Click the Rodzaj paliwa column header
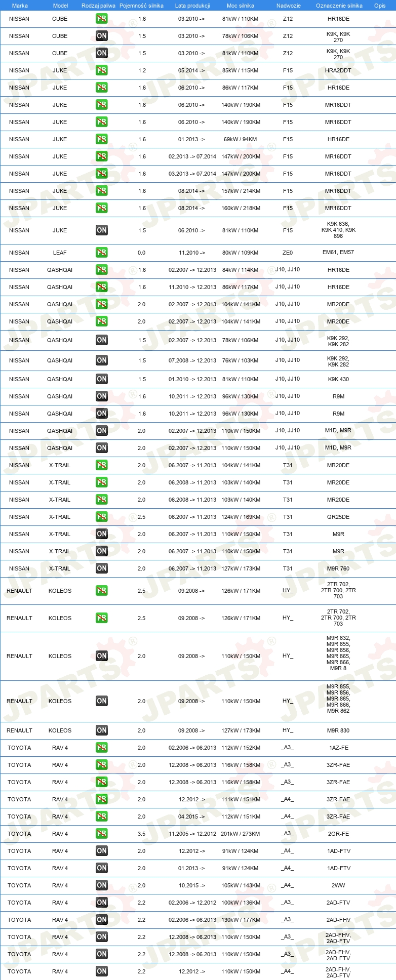The height and width of the screenshot is (980, 396). pyautogui.click(x=98, y=6)
